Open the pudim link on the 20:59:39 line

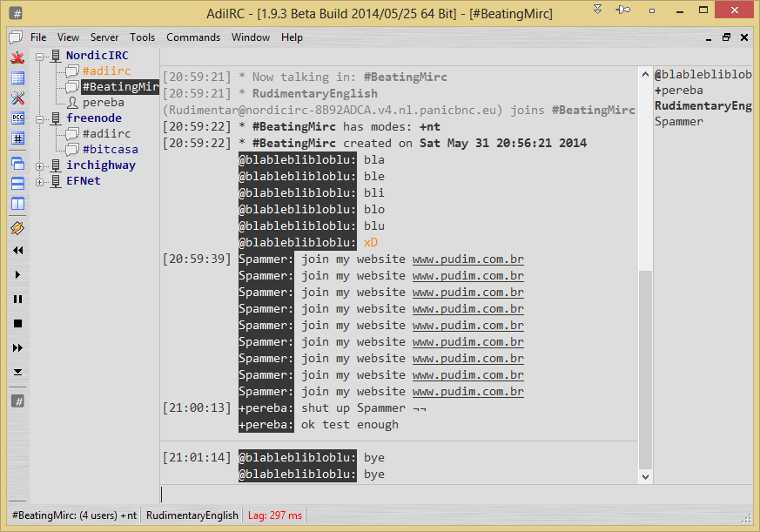click(x=467, y=259)
